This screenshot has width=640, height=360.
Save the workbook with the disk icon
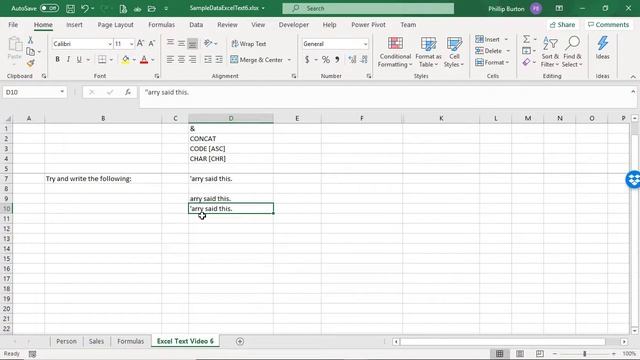(70, 8)
